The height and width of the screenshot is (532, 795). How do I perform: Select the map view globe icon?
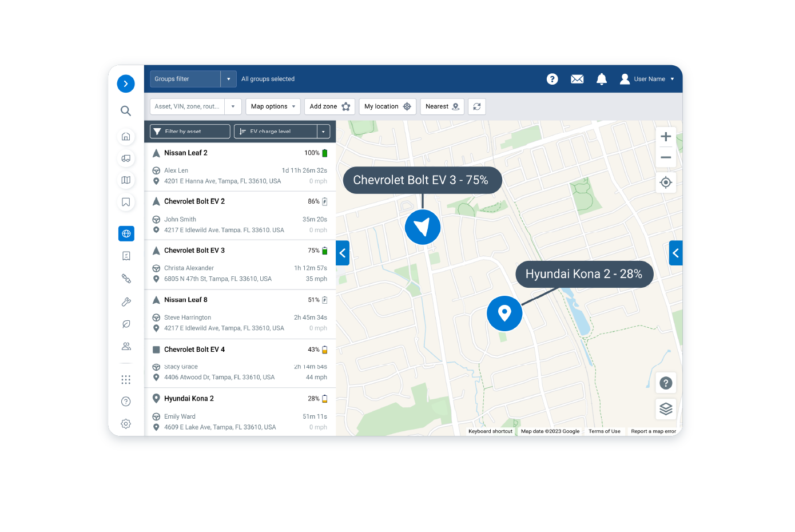pos(126,233)
